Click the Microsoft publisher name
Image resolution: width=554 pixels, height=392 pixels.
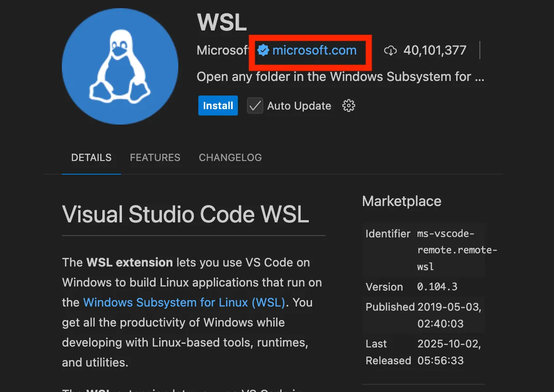click(223, 50)
